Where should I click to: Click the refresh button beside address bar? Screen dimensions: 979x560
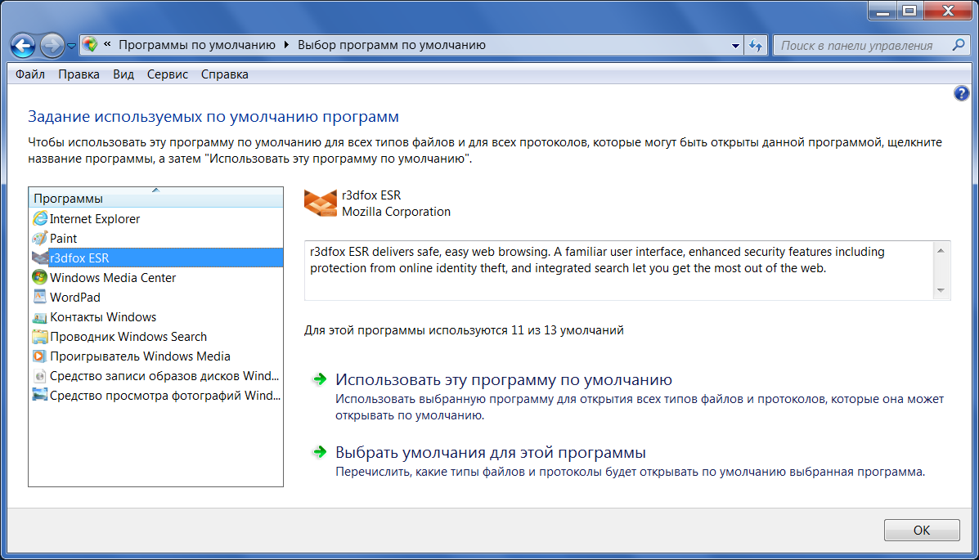(x=756, y=46)
